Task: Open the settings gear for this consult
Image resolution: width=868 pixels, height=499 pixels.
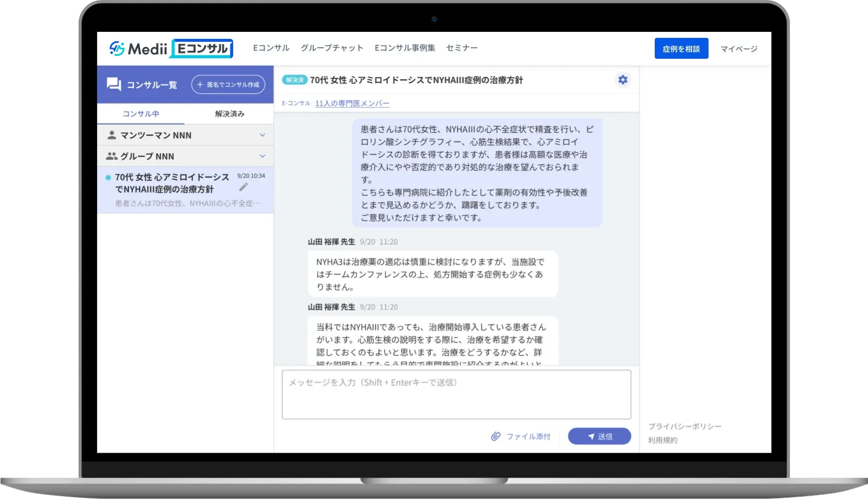Action: tap(623, 80)
